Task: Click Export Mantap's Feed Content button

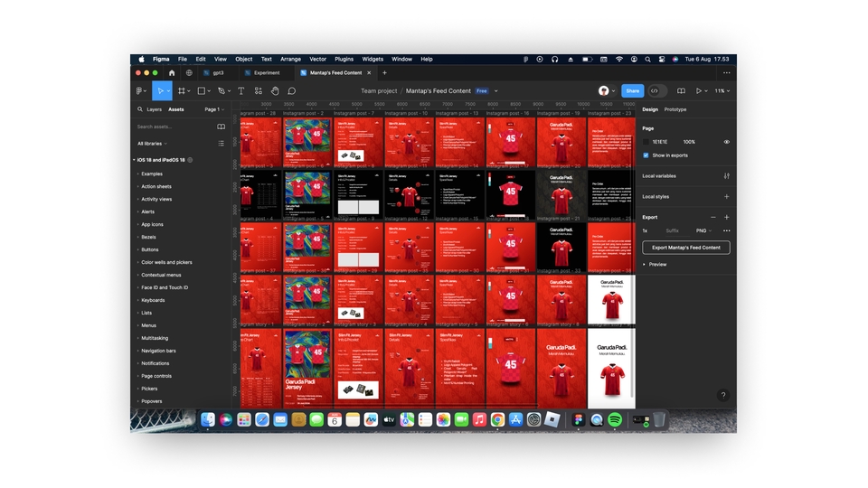Action: tap(686, 248)
